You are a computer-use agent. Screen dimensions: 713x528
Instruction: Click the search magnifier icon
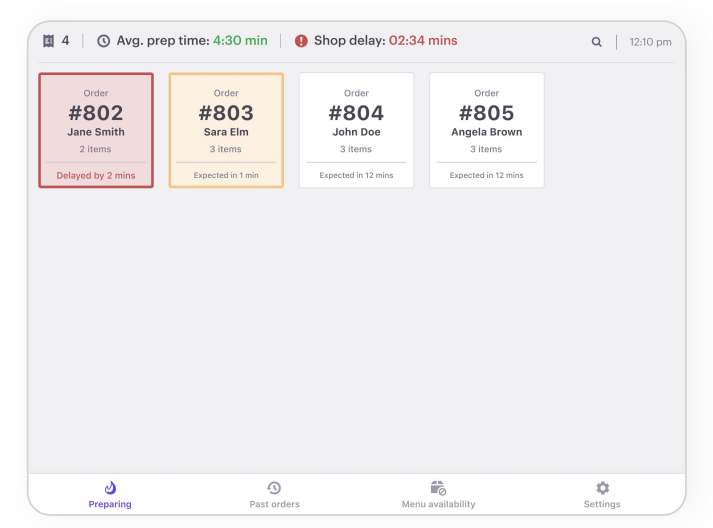tap(596, 42)
